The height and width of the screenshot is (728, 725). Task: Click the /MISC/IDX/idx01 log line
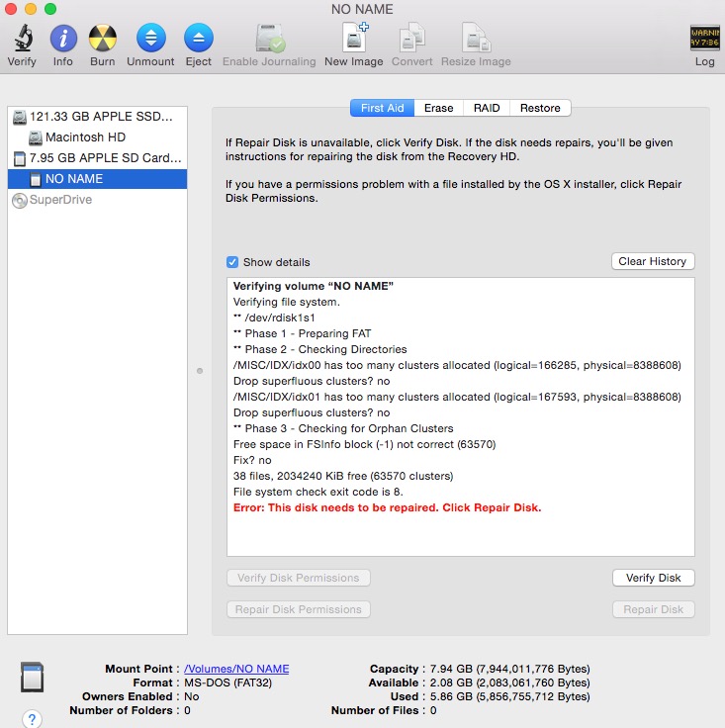[457, 397]
